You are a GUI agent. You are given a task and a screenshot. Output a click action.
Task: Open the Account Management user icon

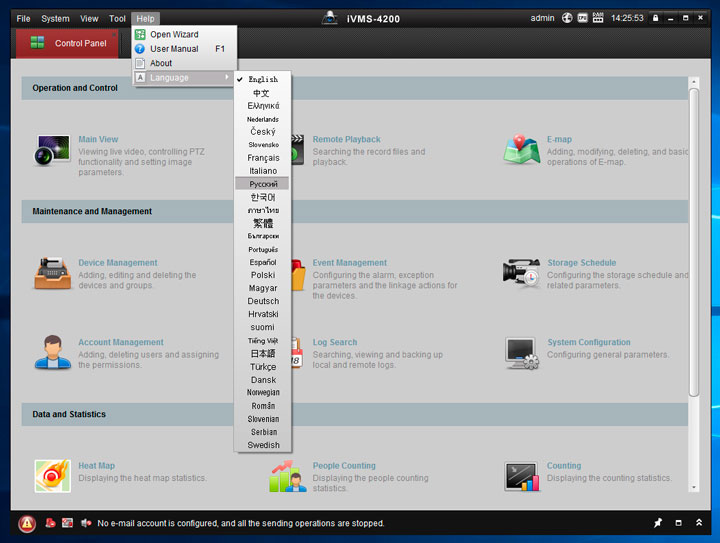tap(52, 352)
